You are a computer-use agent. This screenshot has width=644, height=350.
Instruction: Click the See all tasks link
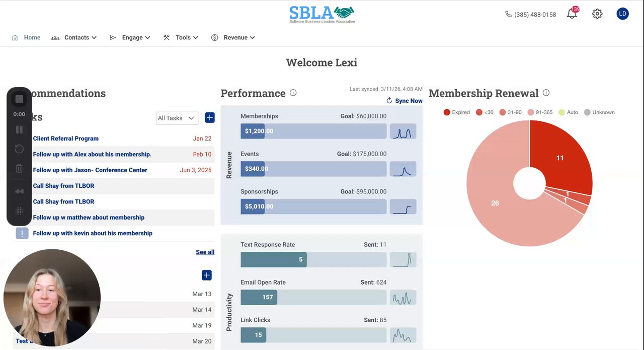(205, 252)
